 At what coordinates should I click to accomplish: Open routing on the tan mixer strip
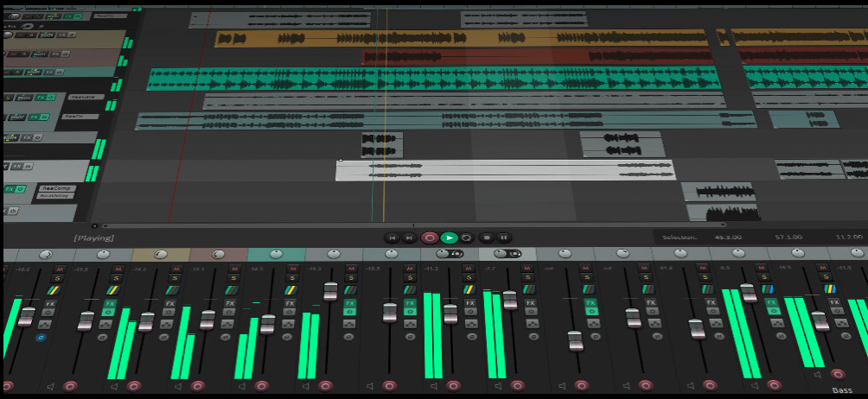click(x=172, y=289)
